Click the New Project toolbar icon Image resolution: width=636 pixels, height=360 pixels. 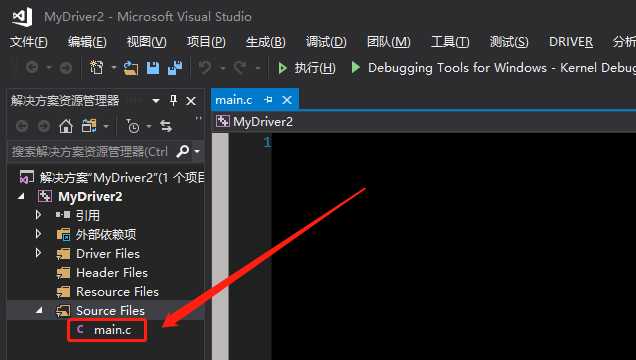pyautogui.click(x=97, y=68)
